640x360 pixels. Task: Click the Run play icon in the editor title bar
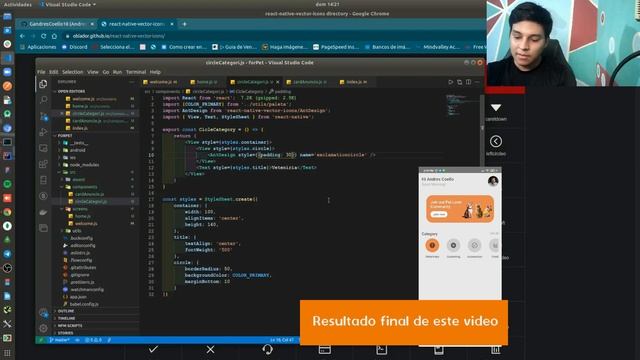451,82
